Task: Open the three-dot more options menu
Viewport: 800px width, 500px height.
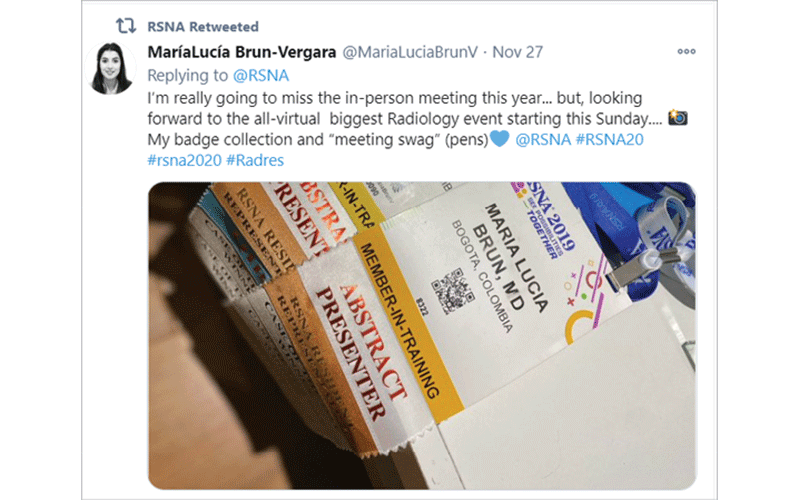Action: pos(686,52)
